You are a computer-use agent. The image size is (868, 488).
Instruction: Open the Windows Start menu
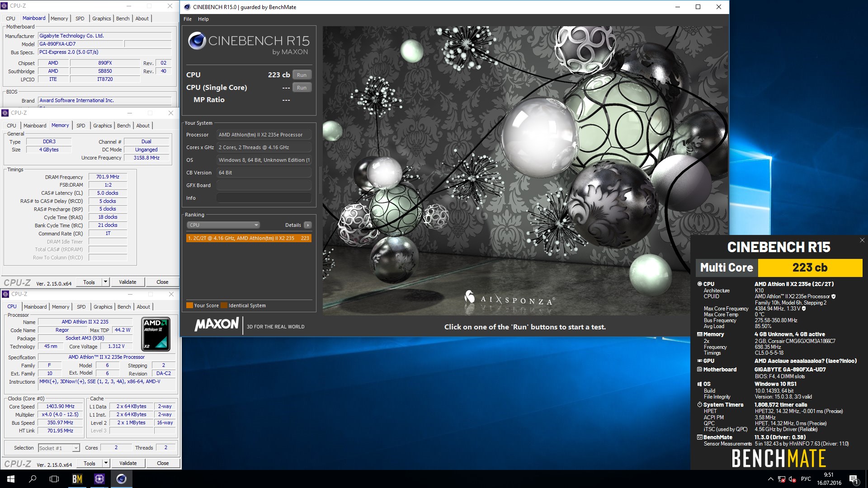(11, 479)
